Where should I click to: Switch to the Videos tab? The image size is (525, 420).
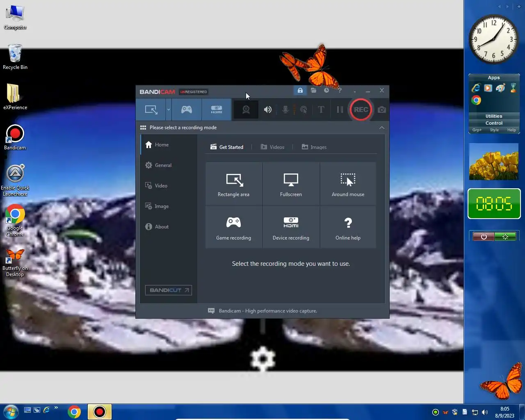pyautogui.click(x=273, y=147)
